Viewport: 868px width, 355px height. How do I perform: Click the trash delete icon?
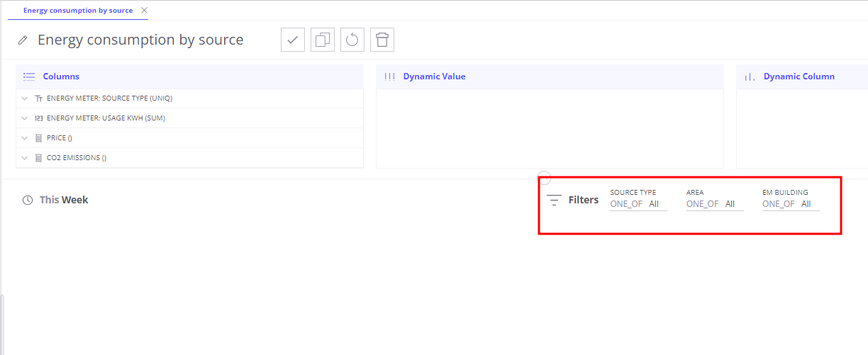pos(382,40)
